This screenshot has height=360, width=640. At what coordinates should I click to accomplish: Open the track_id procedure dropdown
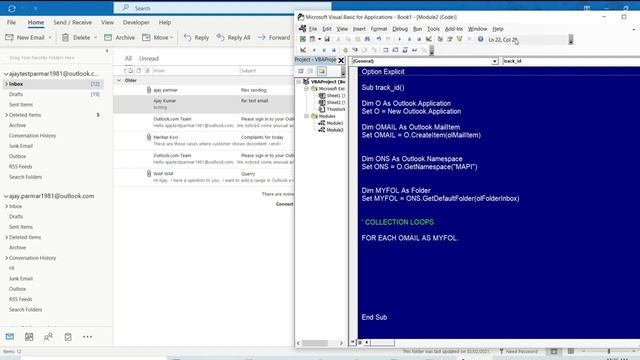pos(570,61)
